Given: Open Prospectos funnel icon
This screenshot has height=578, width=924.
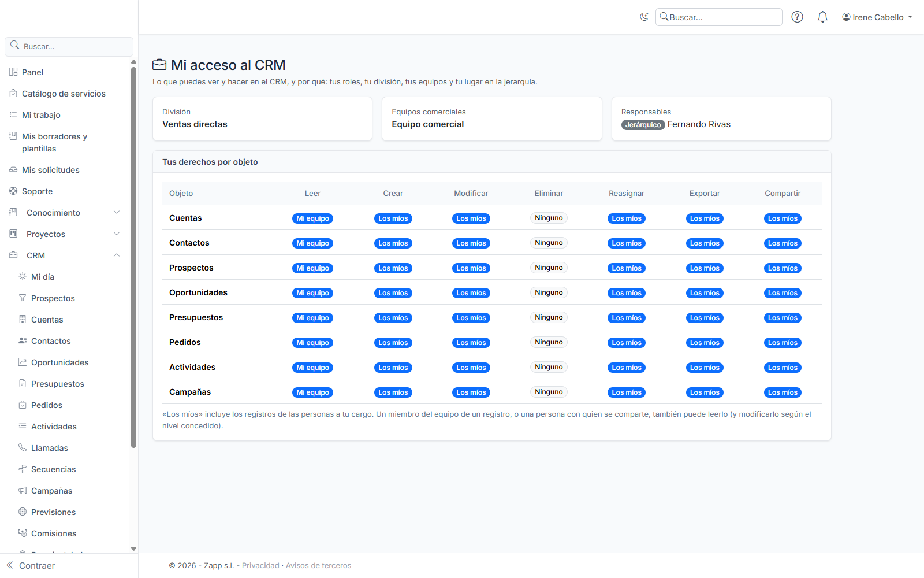Looking at the screenshot, I should coord(23,298).
